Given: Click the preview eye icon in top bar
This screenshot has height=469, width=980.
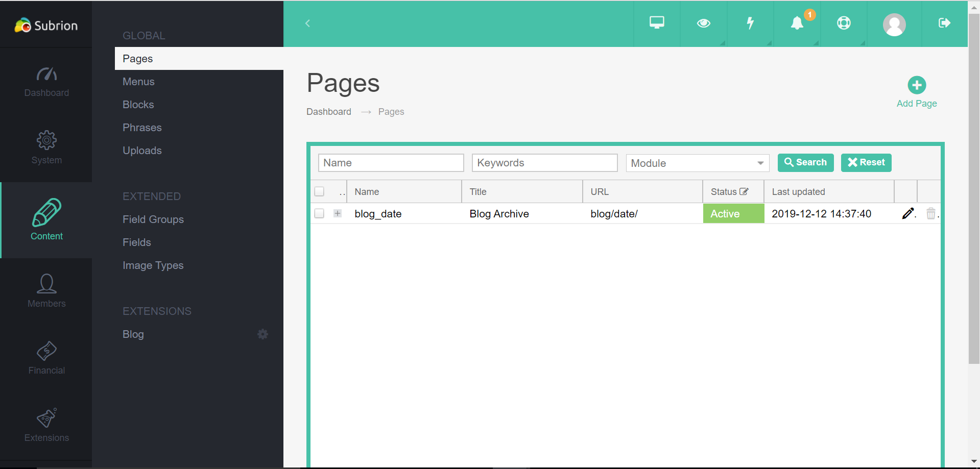Looking at the screenshot, I should pos(703,23).
